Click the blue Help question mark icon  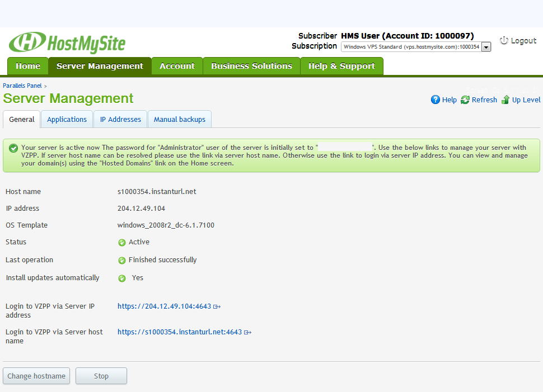click(436, 100)
